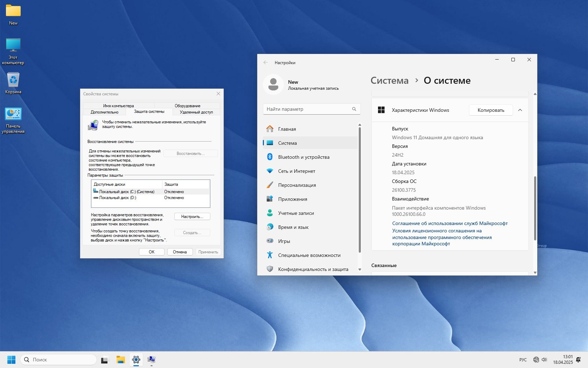Click the Настроить... button
The image size is (588, 368).
click(x=192, y=217)
